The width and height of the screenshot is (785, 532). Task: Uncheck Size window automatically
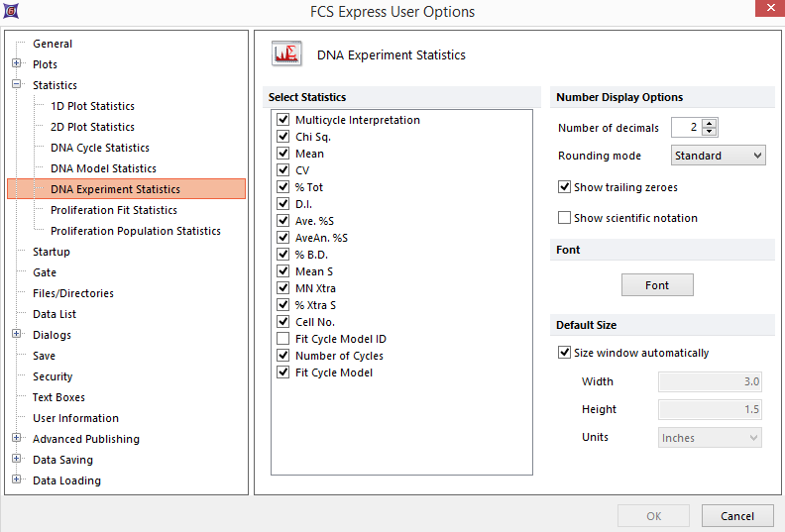tap(565, 353)
